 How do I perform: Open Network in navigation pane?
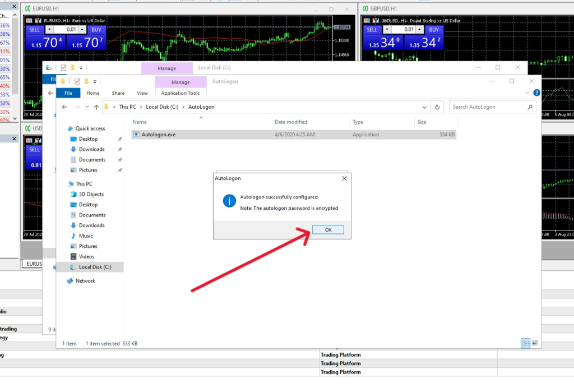85,281
